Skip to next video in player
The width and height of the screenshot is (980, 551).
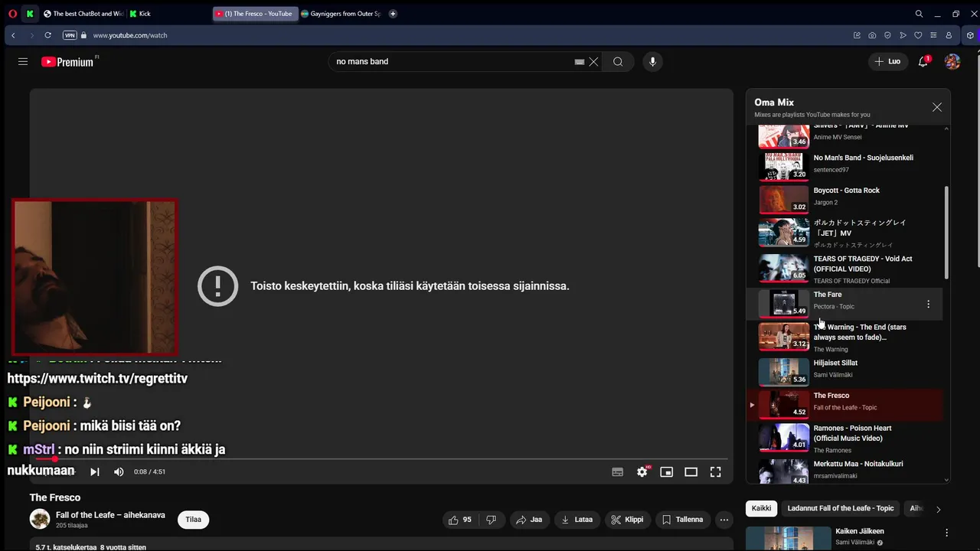[x=95, y=472]
